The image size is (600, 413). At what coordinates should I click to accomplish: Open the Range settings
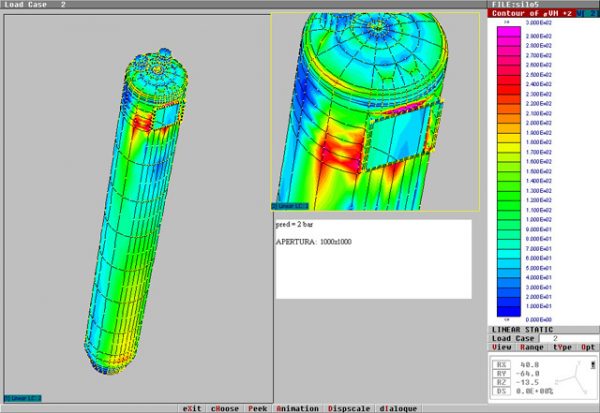tap(532, 347)
